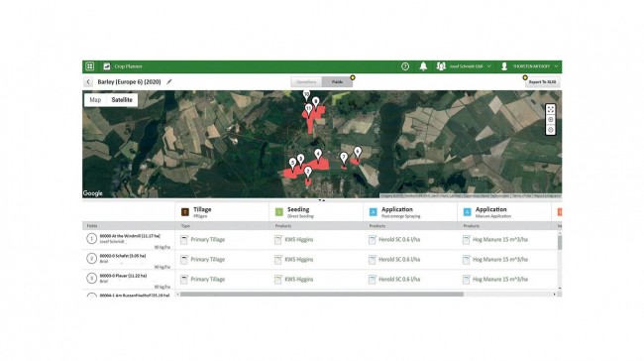Switch to the Fields tab
The height and width of the screenshot is (361, 644).
(x=337, y=82)
